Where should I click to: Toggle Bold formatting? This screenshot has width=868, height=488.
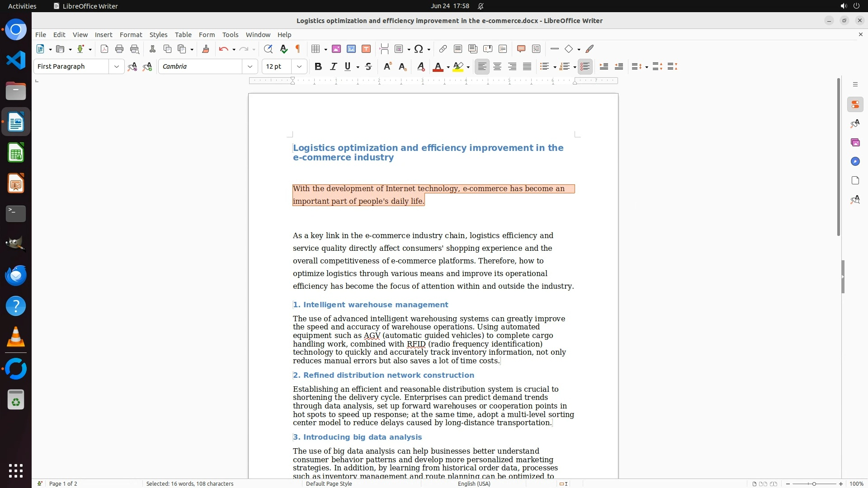click(318, 67)
